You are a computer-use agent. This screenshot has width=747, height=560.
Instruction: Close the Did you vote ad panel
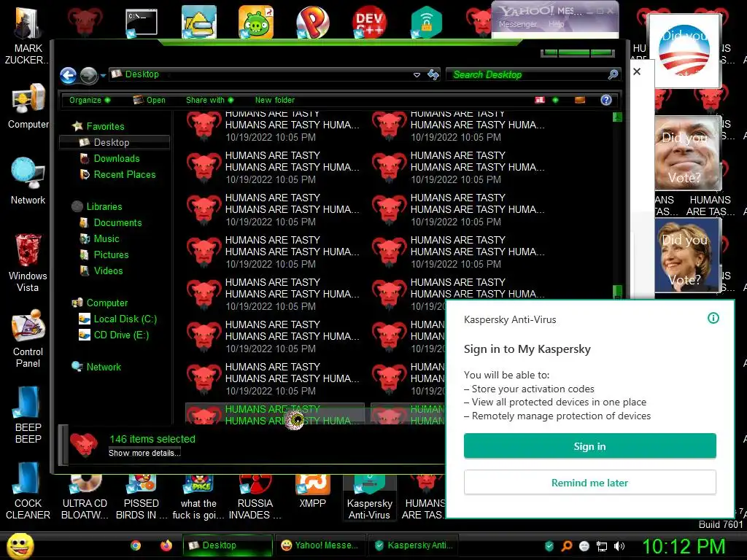coord(637,71)
